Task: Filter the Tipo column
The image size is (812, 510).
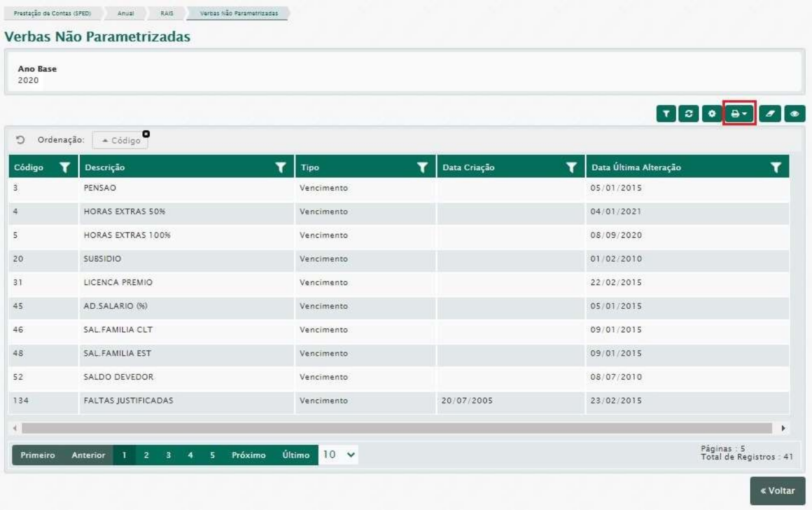Action: (422, 167)
